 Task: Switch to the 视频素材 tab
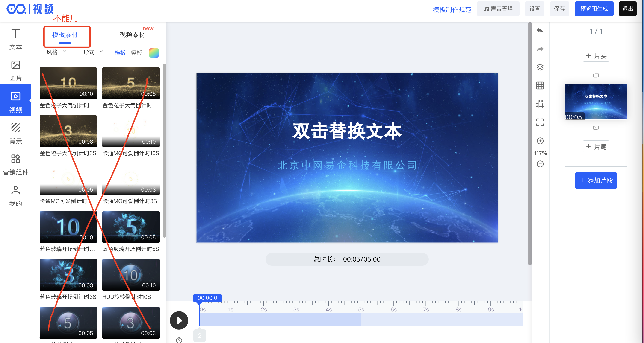(x=132, y=35)
